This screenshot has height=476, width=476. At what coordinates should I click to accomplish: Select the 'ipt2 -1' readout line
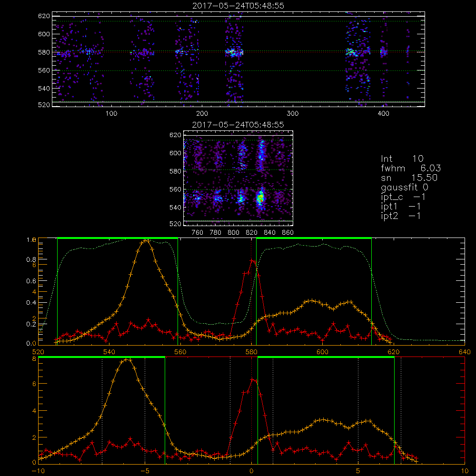(x=401, y=216)
